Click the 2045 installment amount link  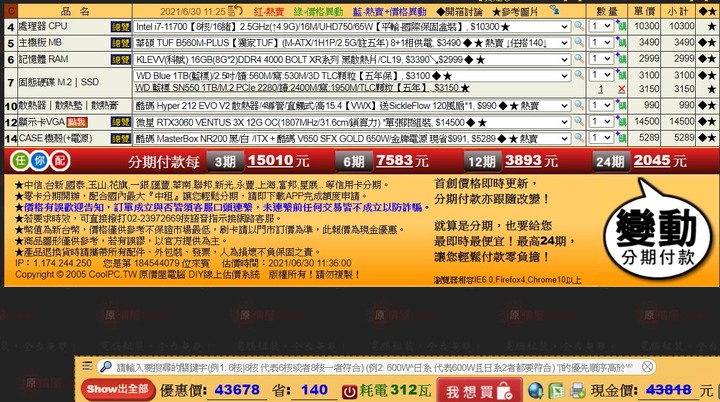(652, 160)
